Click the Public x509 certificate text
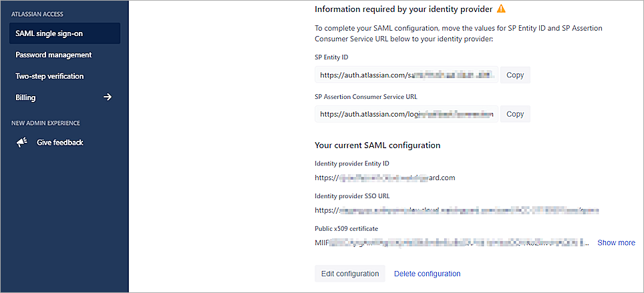The height and width of the screenshot is (293, 644). (x=452, y=243)
